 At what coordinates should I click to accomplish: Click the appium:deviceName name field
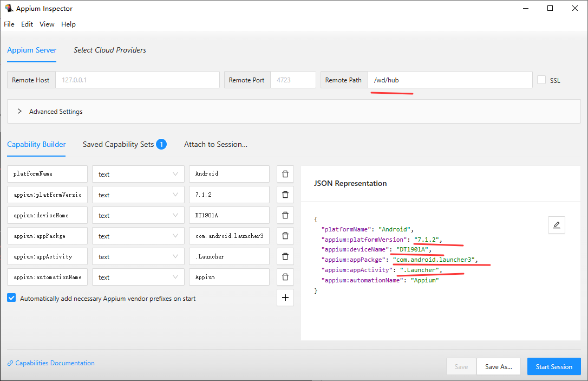click(47, 215)
